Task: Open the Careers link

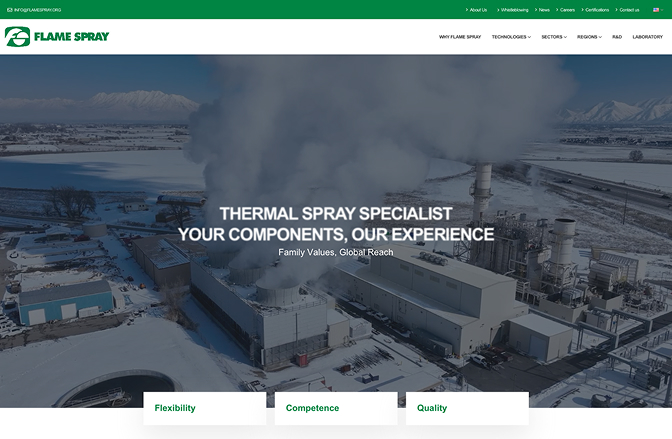Action: (x=565, y=10)
